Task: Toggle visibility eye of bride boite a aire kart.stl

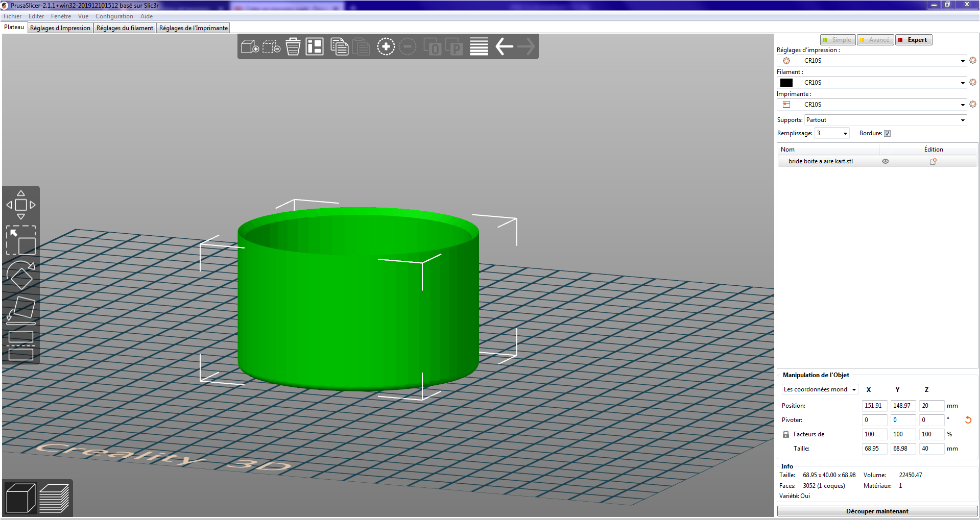Action: pos(886,161)
